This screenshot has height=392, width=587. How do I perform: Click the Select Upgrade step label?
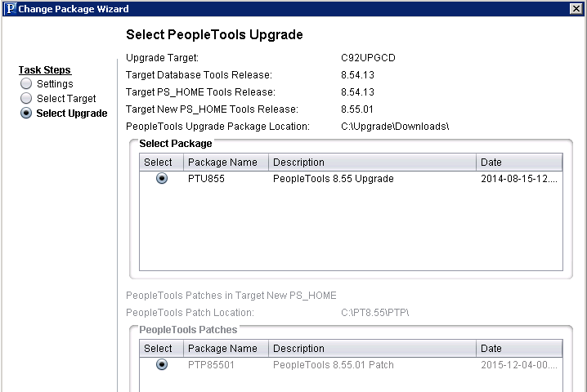click(x=72, y=114)
